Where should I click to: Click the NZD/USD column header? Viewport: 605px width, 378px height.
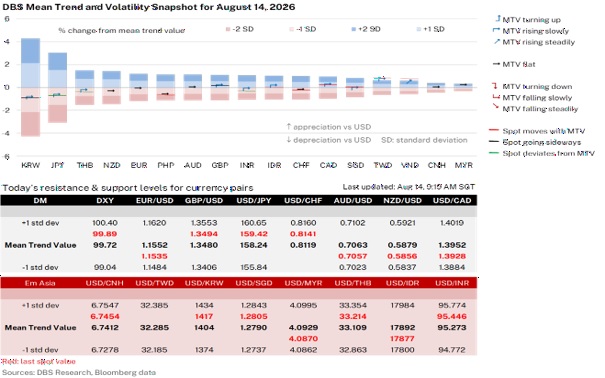pos(402,201)
